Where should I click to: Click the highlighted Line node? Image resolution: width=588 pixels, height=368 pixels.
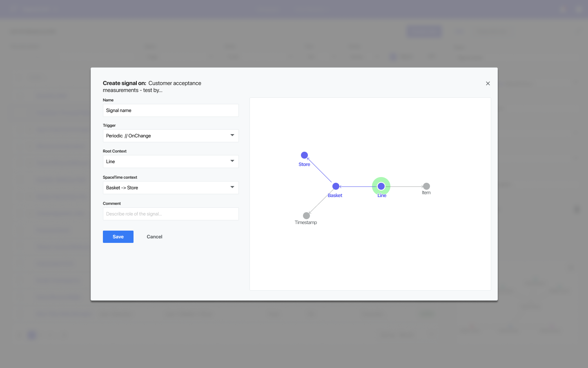pyautogui.click(x=381, y=186)
